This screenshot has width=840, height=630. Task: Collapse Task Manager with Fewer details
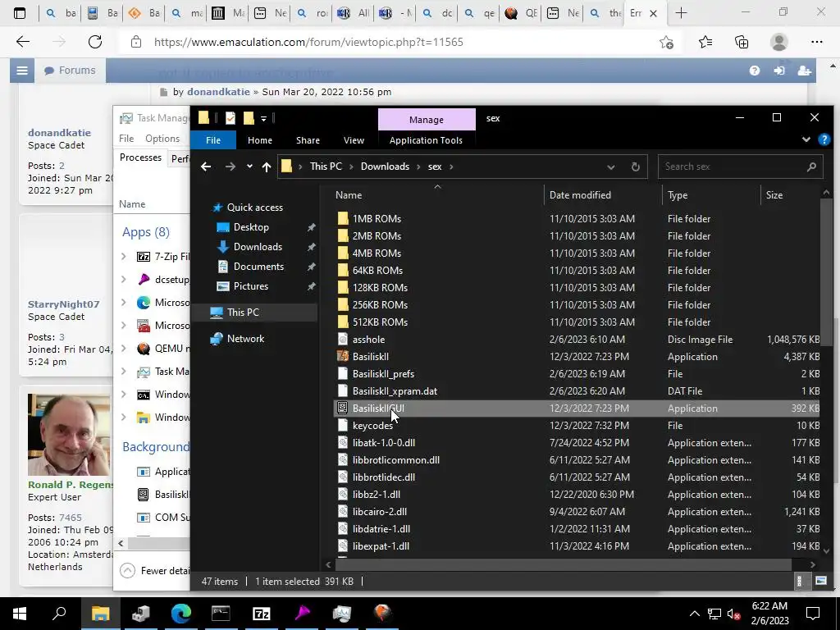(155, 571)
